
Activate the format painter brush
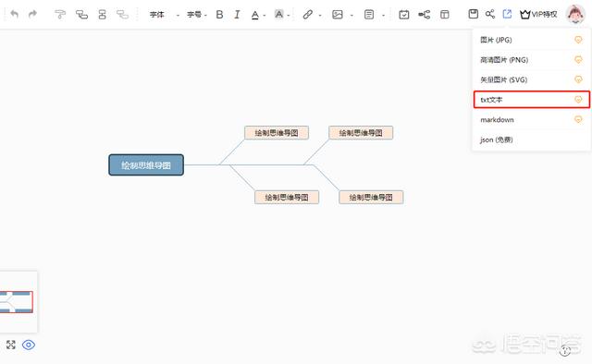click(x=60, y=15)
